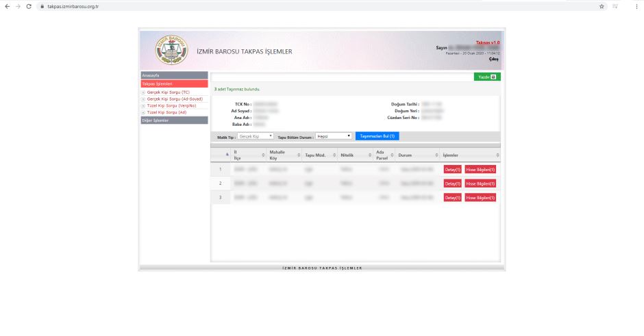Image resolution: width=644 pixels, height=336 pixels.
Task: Open Hisse Bilgileri(1) for row 3
Action: coord(480,197)
